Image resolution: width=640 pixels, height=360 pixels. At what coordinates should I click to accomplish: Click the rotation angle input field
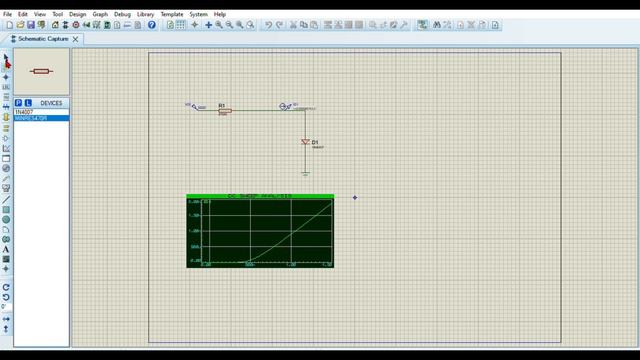(6, 307)
